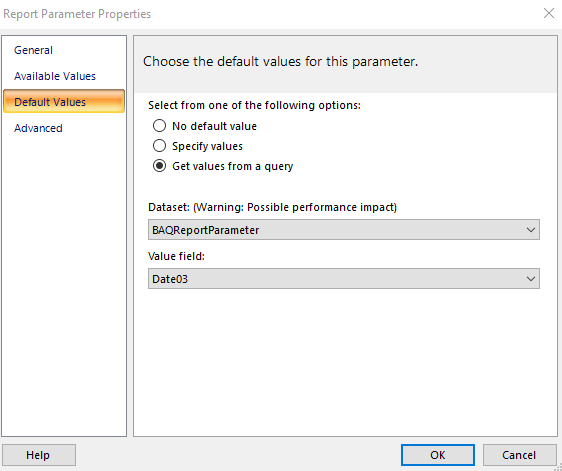Expand the Value field dropdown arrow
The width and height of the screenshot is (562, 471).
click(x=531, y=279)
